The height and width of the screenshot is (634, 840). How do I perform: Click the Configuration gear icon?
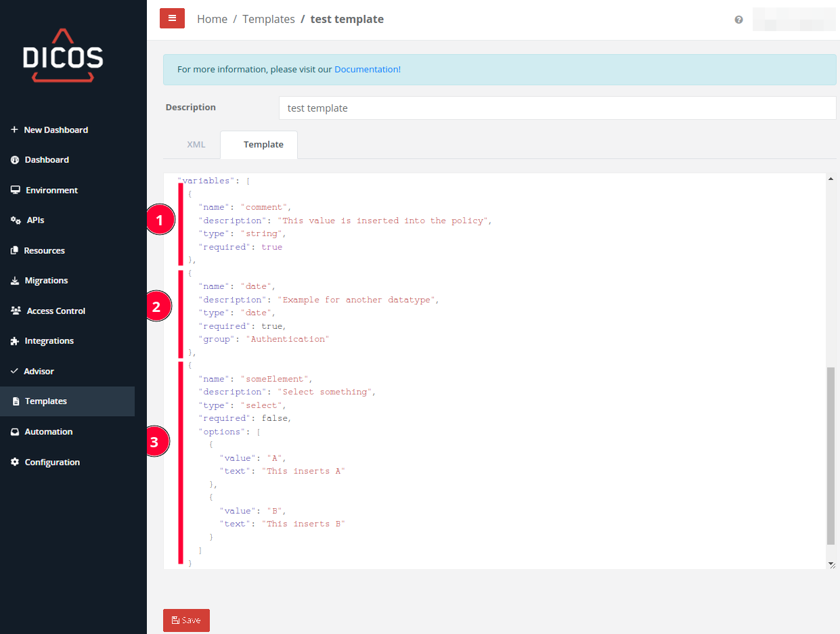pyautogui.click(x=15, y=462)
